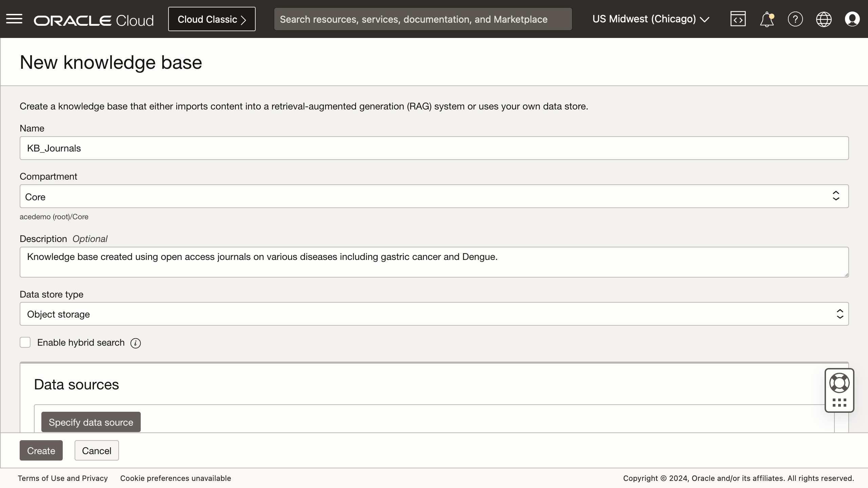The height and width of the screenshot is (488, 868).
Task: Click the Create knowledge base button
Action: coord(41,450)
